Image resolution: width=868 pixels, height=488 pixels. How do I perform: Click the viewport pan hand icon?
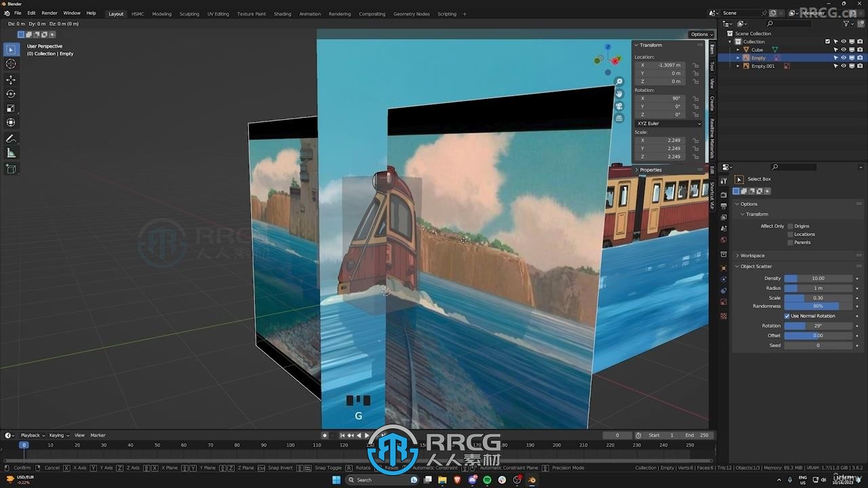619,94
